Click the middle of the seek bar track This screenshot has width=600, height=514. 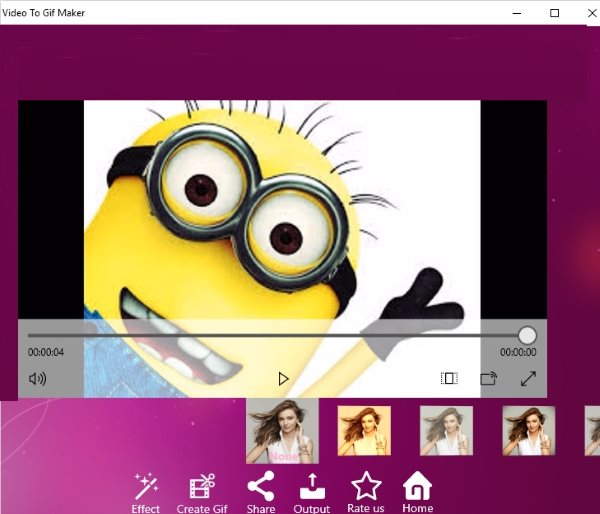pos(277,335)
